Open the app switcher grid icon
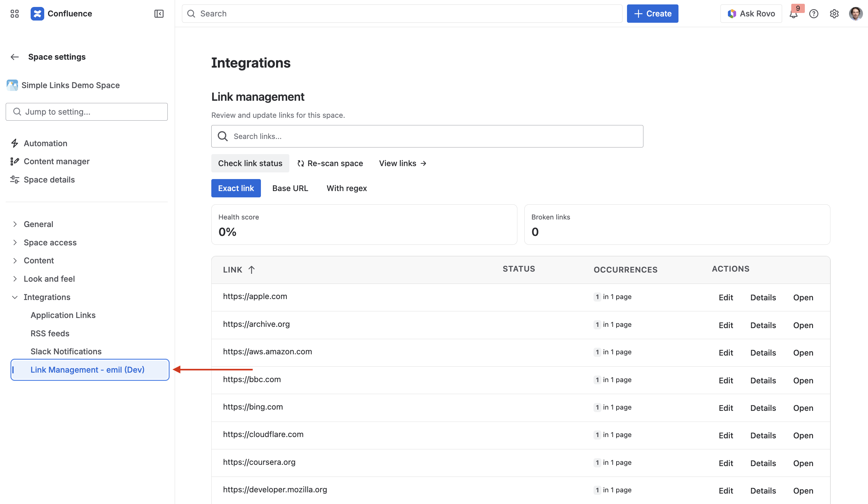This screenshot has width=868, height=504. tap(15, 14)
